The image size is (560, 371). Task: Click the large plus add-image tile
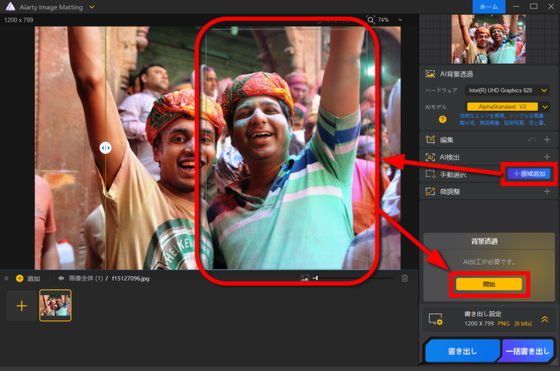click(21, 306)
